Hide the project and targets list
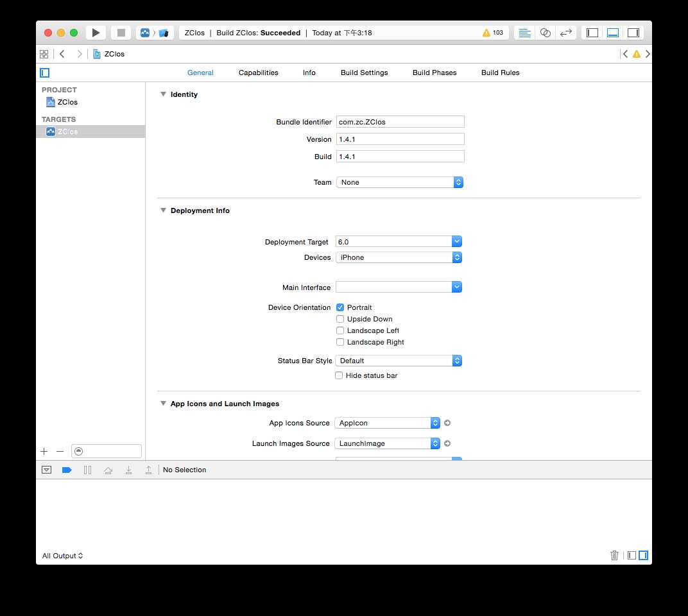The width and height of the screenshot is (688, 616). coord(45,73)
